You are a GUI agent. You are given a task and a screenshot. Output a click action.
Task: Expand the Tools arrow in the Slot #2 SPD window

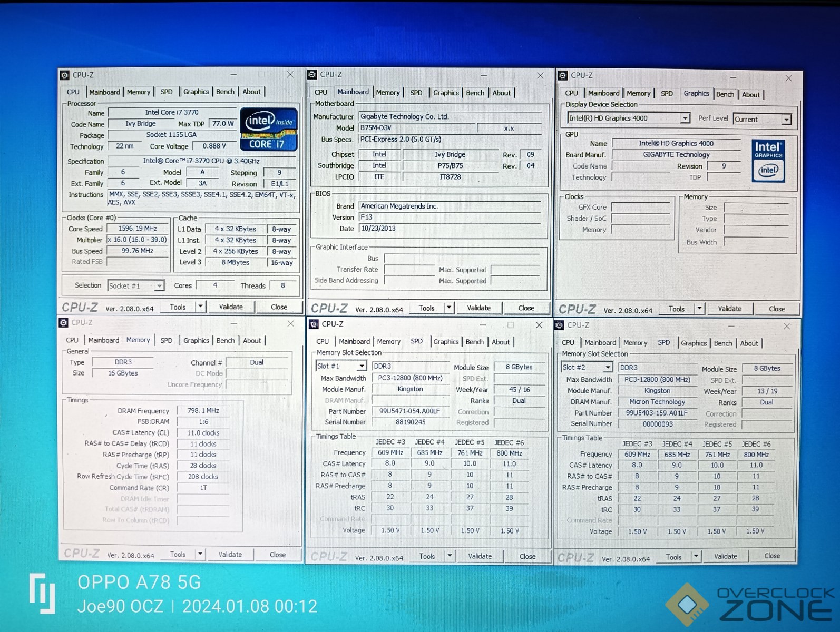pos(696,557)
